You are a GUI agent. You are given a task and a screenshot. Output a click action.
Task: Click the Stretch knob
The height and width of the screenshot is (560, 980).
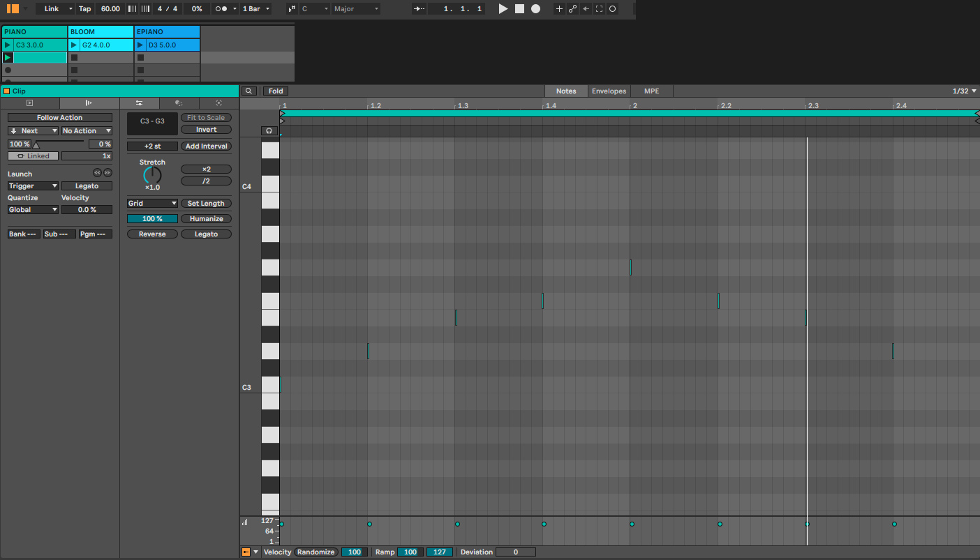[x=152, y=176]
